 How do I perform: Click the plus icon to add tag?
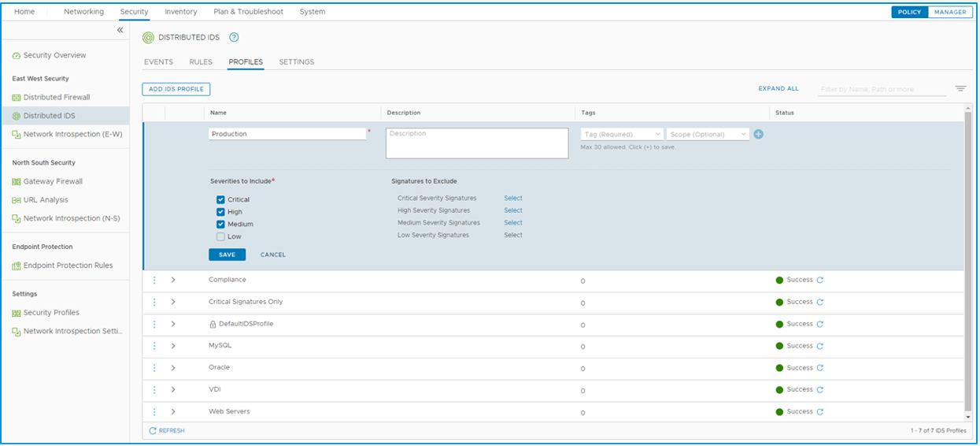759,134
